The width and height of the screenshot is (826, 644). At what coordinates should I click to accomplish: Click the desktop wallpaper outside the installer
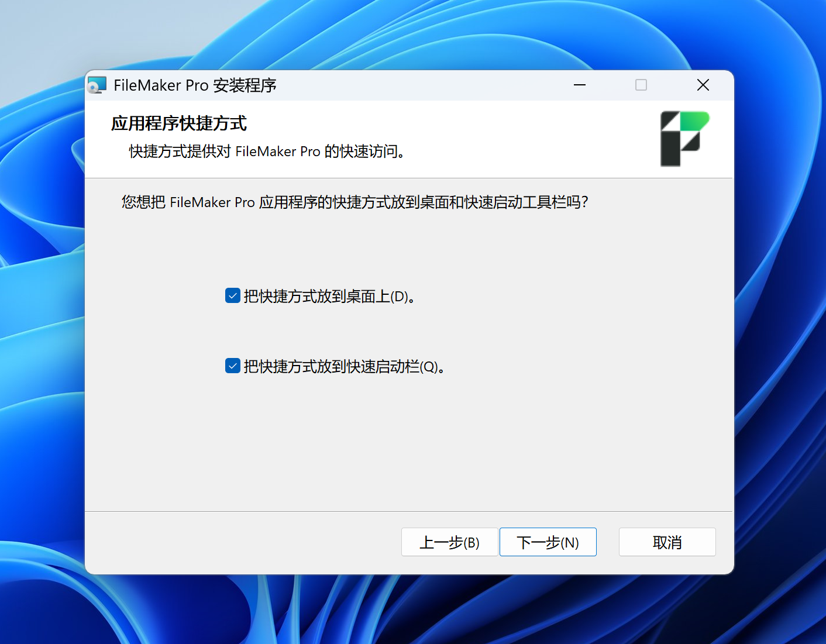point(41,351)
